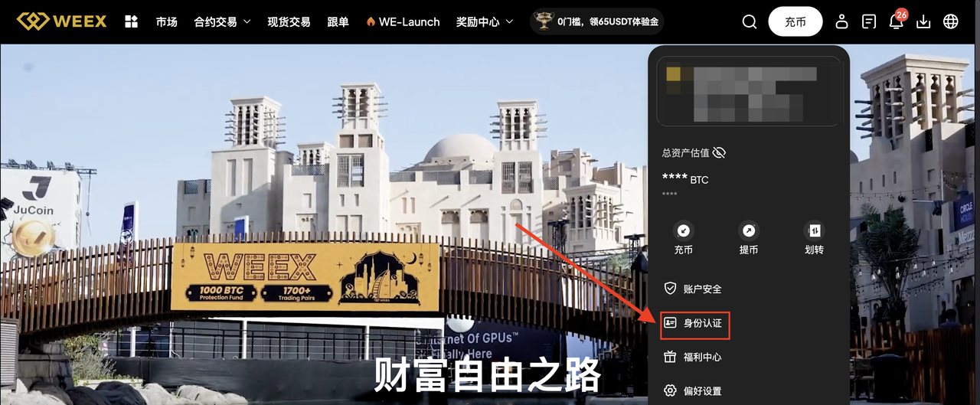Open WE-Launch from the navigation bar

point(403,21)
